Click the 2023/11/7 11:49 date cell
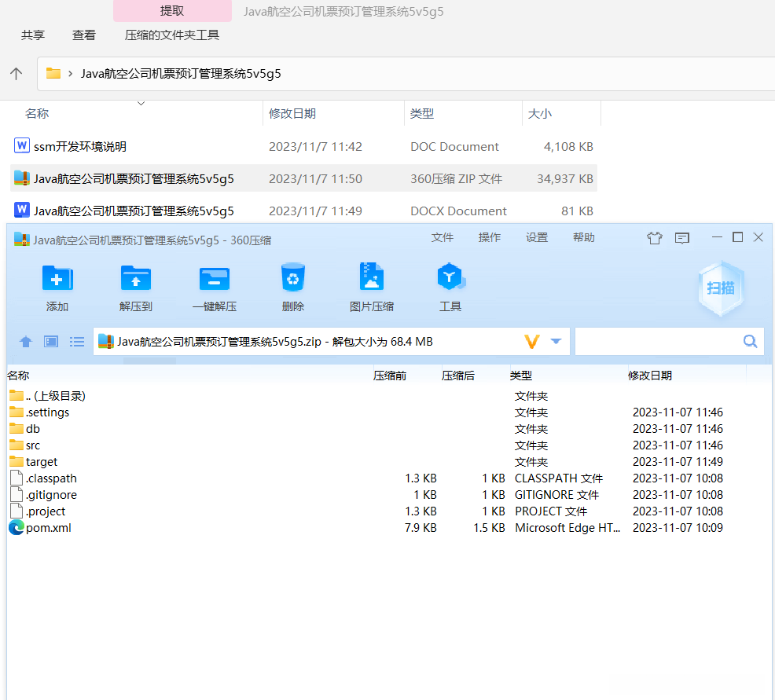Viewport: 775px width, 700px height. pos(315,211)
